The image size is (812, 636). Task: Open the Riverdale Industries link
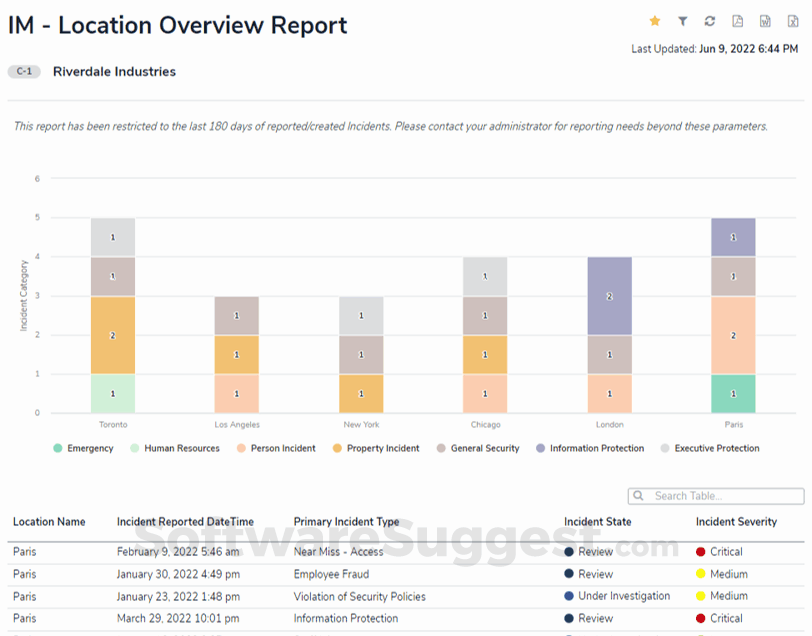[x=113, y=71]
